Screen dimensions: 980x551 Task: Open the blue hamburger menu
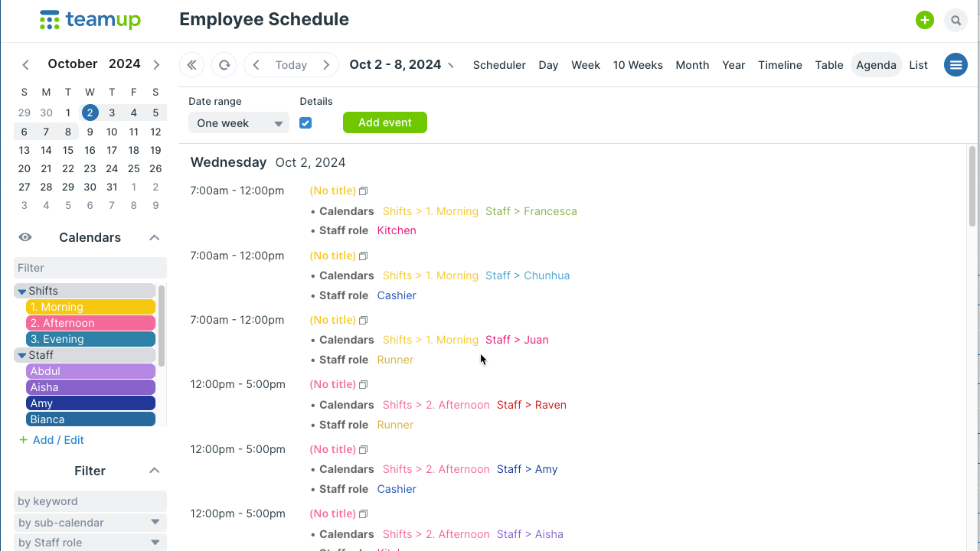[x=955, y=65]
